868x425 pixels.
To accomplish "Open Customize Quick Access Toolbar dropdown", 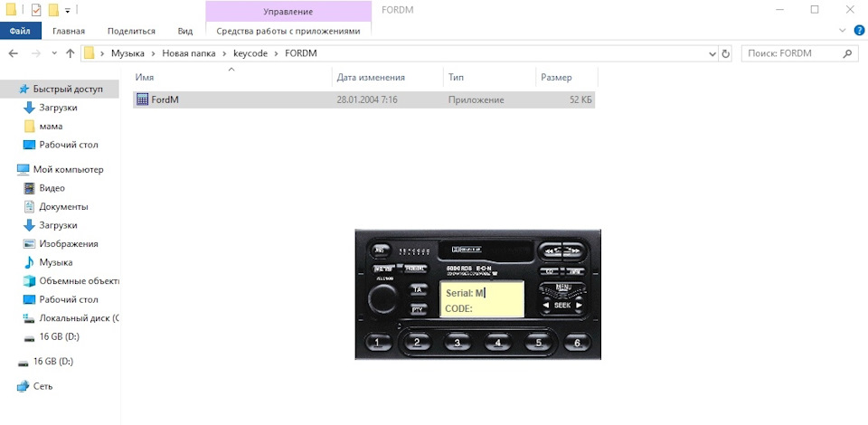I will click(x=68, y=11).
